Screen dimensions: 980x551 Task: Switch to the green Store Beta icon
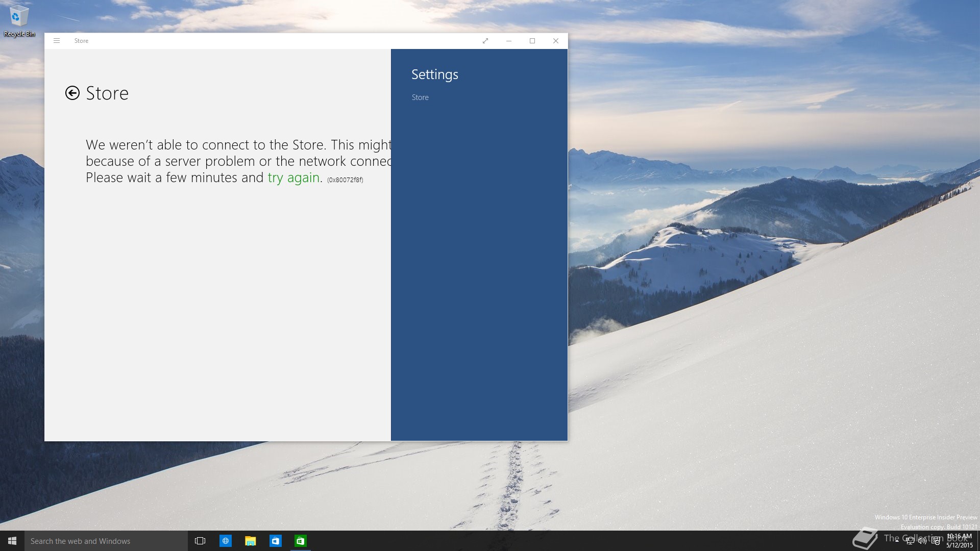(300, 541)
